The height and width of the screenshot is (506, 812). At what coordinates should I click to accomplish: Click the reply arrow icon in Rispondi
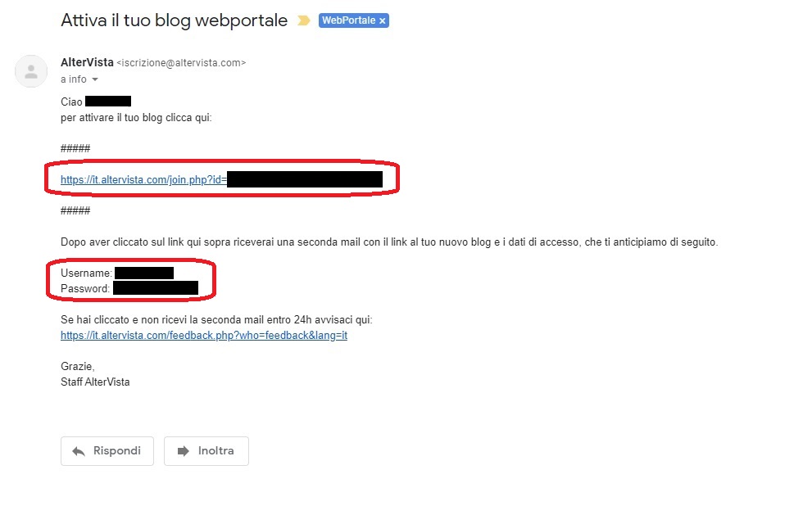79,451
